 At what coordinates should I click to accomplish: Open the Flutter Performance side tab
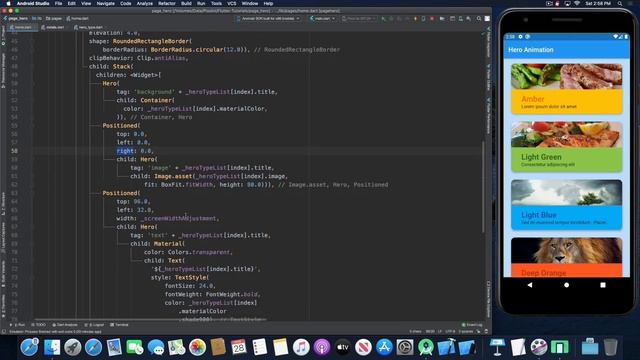coord(488,116)
